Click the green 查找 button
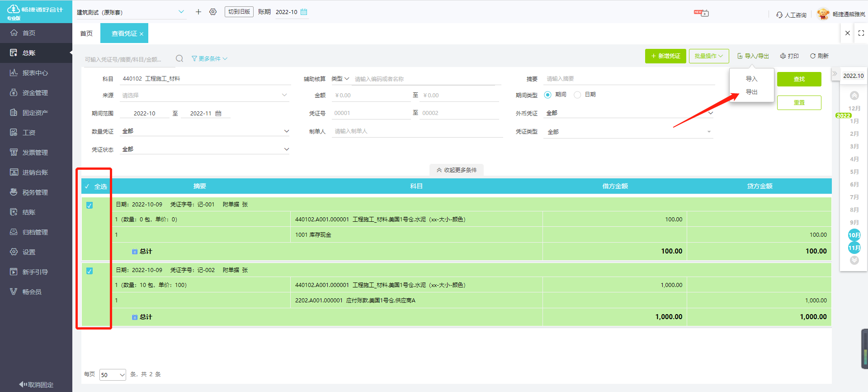The width and height of the screenshot is (868, 392). (799, 79)
